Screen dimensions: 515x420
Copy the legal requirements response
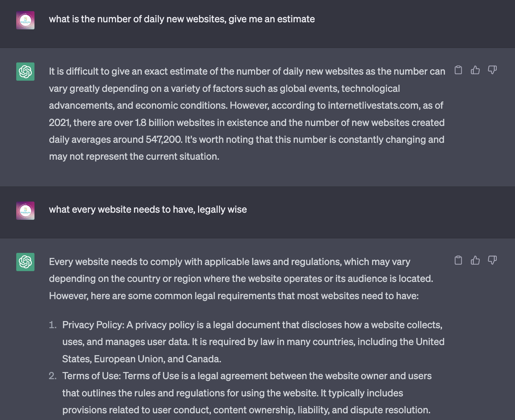(458, 260)
